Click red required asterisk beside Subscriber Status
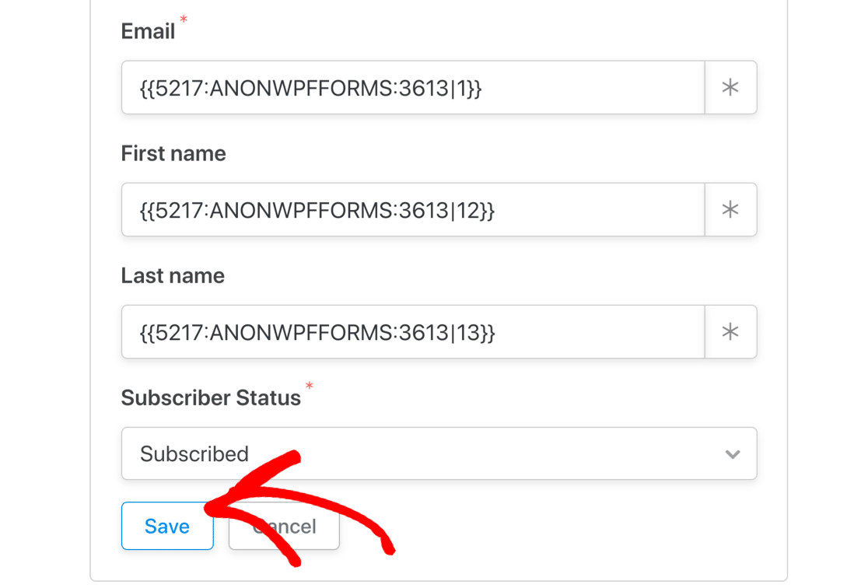This screenshot has width=868, height=588. [310, 386]
